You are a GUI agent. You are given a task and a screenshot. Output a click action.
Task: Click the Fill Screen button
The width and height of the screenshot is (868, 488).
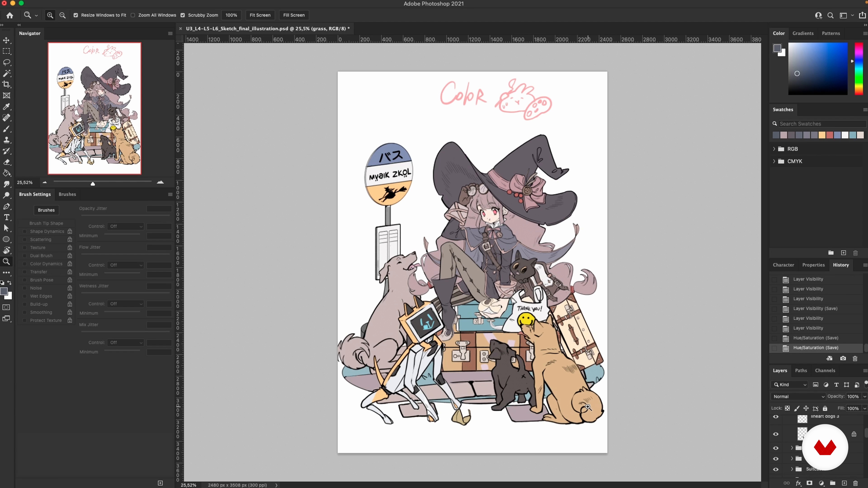pos(293,15)
